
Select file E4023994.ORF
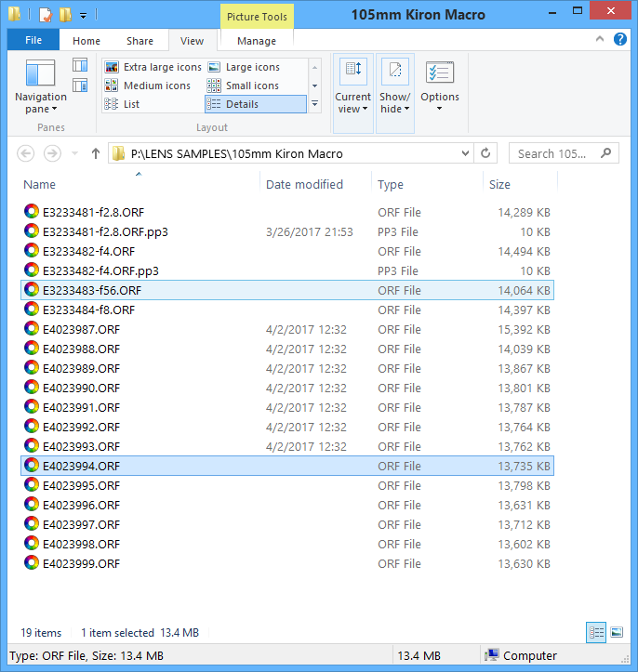287,466
